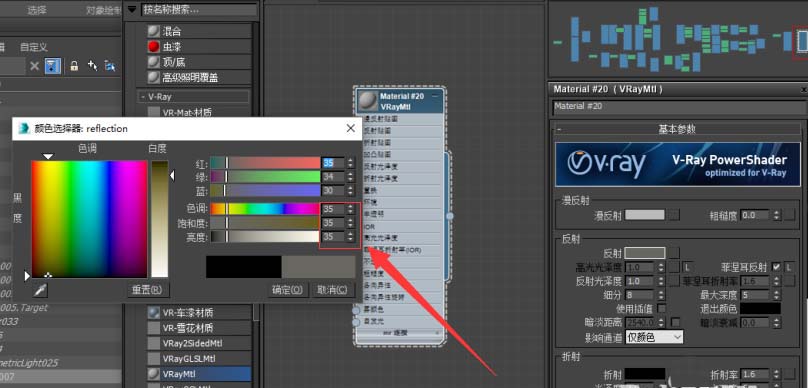The height and width of the screenshot is (388, 808).
Task: Click the Material #20 name field
Action: (679, 107)
